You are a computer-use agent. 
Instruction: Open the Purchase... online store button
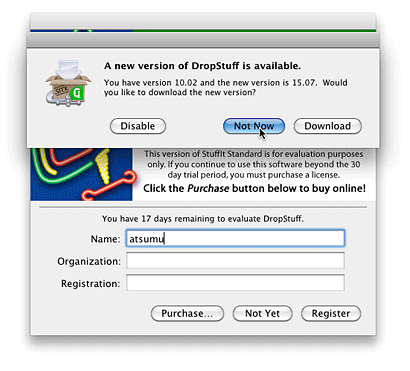(x=187, y=313)
